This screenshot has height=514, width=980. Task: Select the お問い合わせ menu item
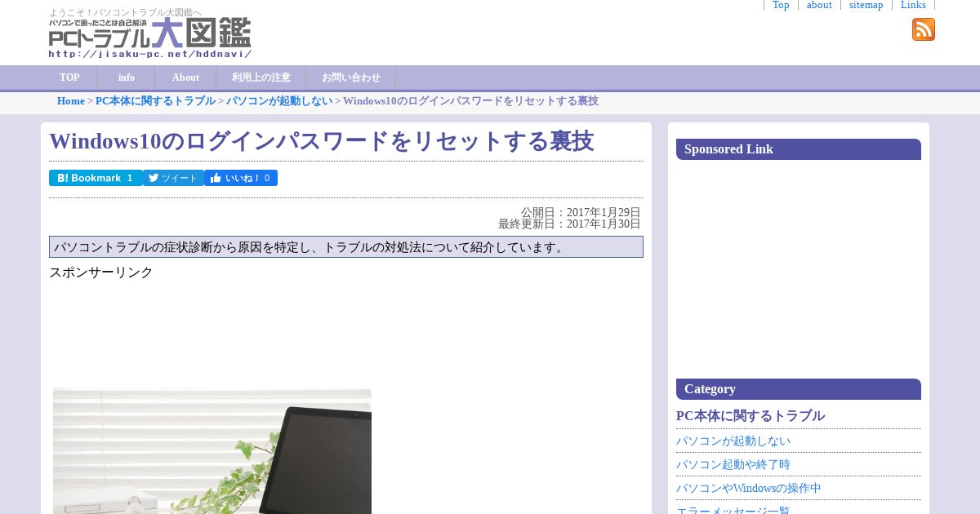351,78
